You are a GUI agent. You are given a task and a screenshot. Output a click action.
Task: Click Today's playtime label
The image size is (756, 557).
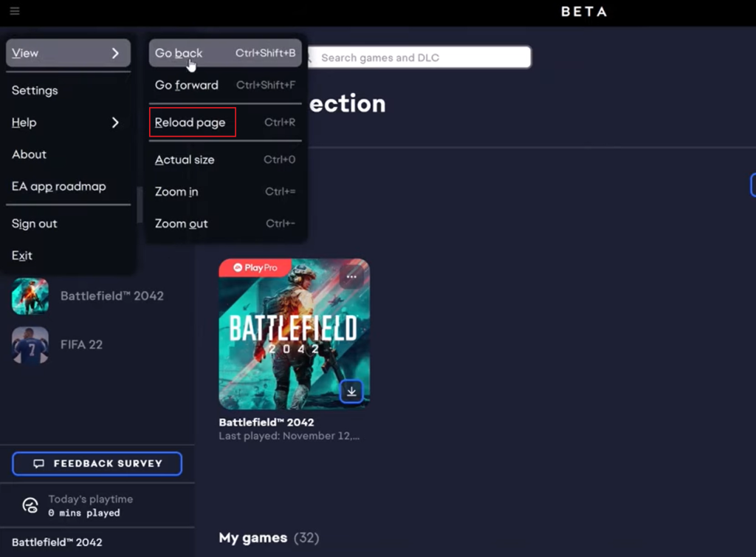[x=91, y=499]
